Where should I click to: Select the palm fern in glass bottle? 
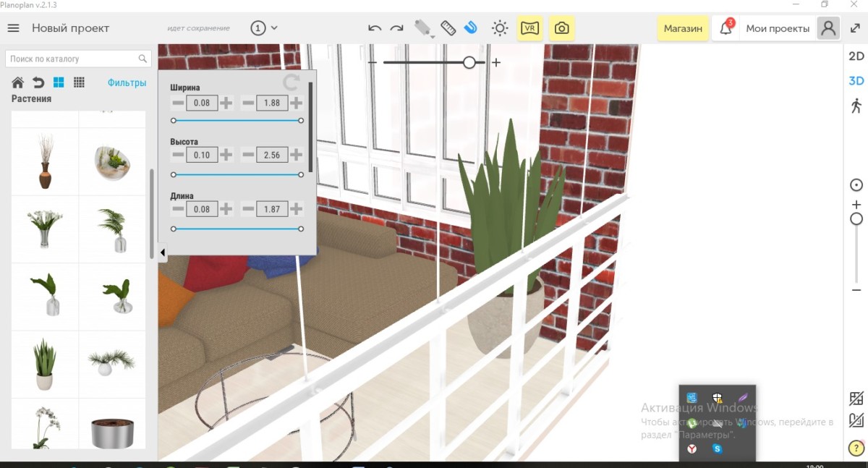112,229
